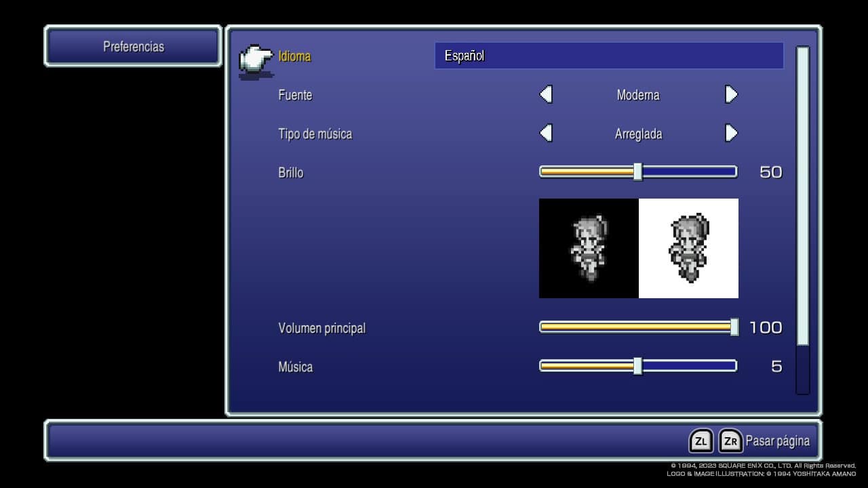Click the Volumen principal slider handle
This screenshot has width=868, height=488.
click(x=734, y=327)
